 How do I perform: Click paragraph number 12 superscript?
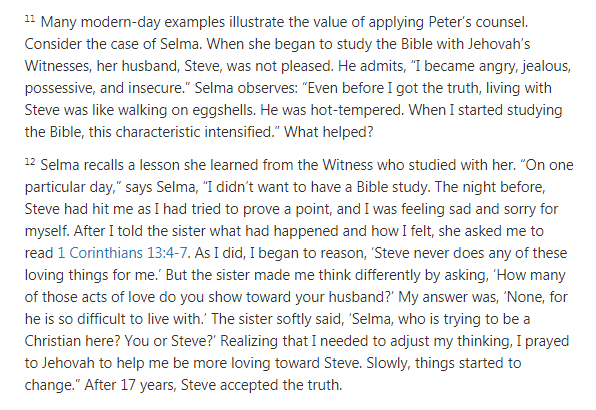(x=30, y=161)
